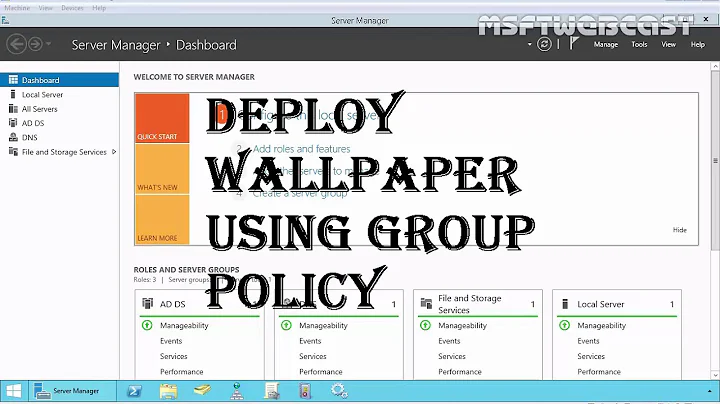This screenshot has width=720, height=404.
Task: Select the What's New tile
Action: [161, 169]
